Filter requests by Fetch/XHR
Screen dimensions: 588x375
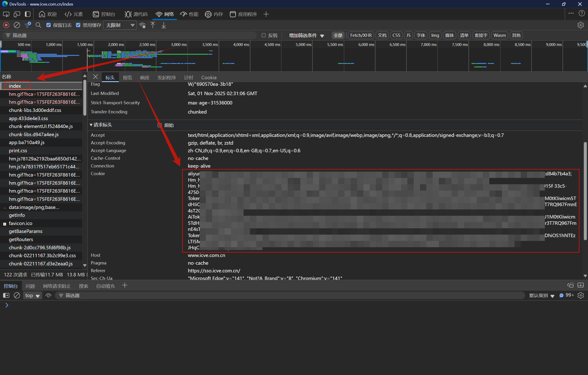(361, 35)
